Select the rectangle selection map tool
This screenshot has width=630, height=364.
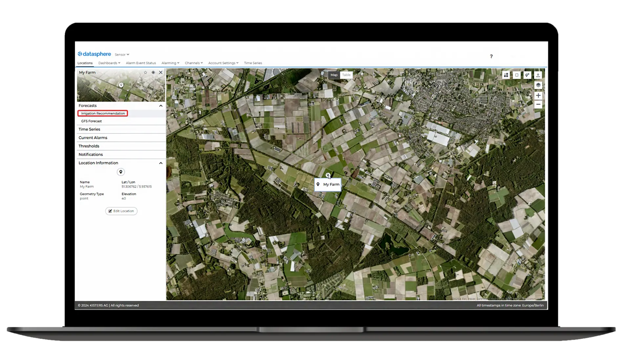coord(517,75)
